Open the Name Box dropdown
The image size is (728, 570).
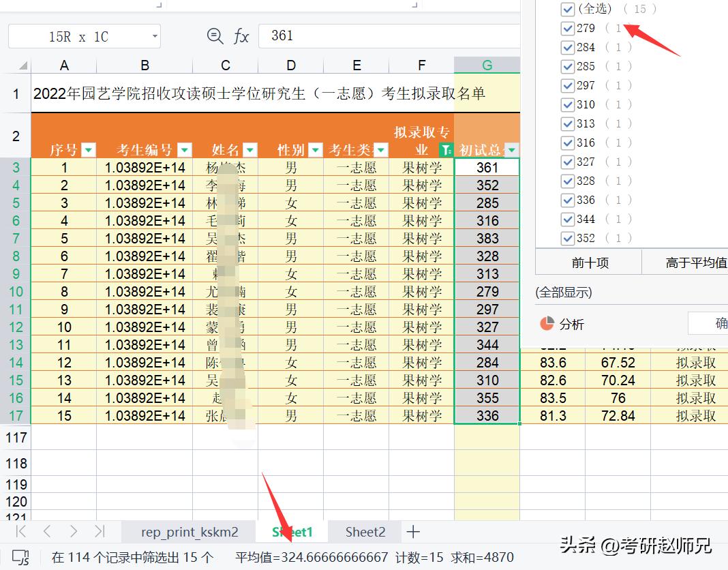click(154, 35)
